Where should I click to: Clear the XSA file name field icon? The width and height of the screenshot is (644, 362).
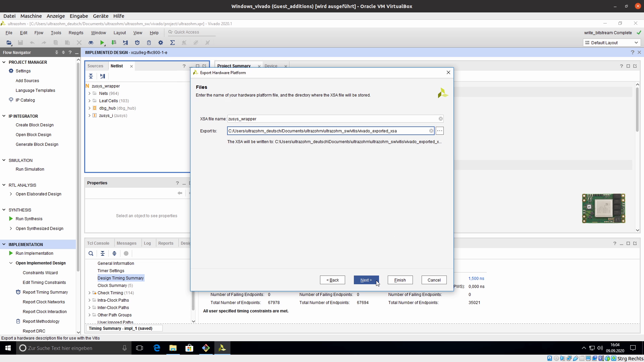click(x=441, y=119)
